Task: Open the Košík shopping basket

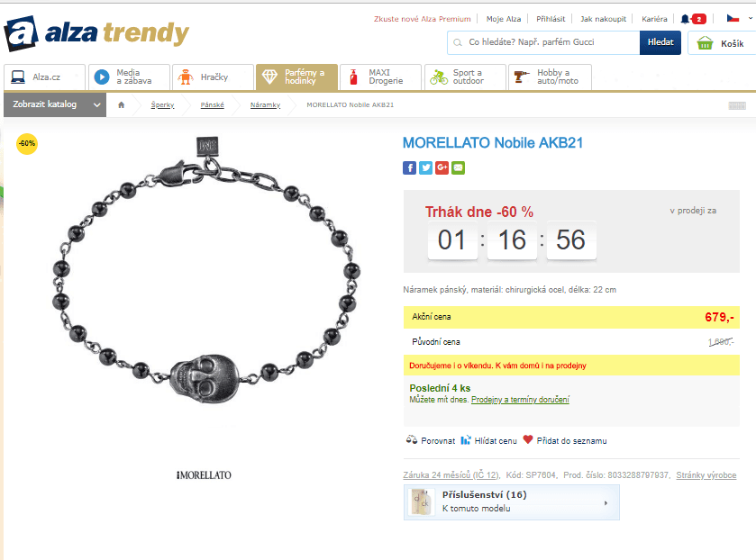Action: pos(721,43)
